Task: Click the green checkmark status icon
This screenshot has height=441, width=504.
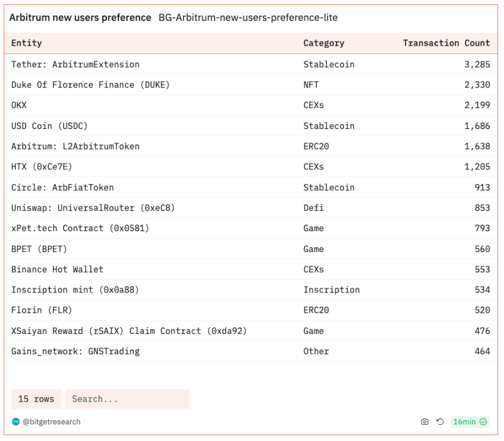Action: tap(483, 422)
